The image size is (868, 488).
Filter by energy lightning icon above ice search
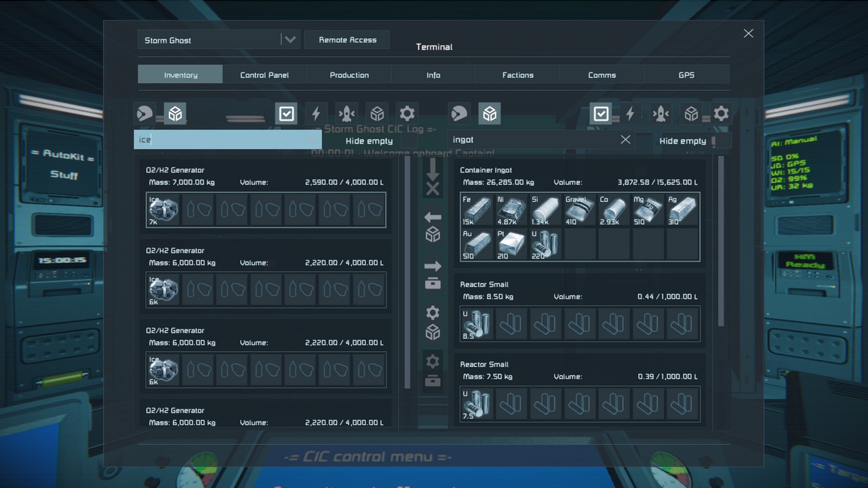pos(316,113)
